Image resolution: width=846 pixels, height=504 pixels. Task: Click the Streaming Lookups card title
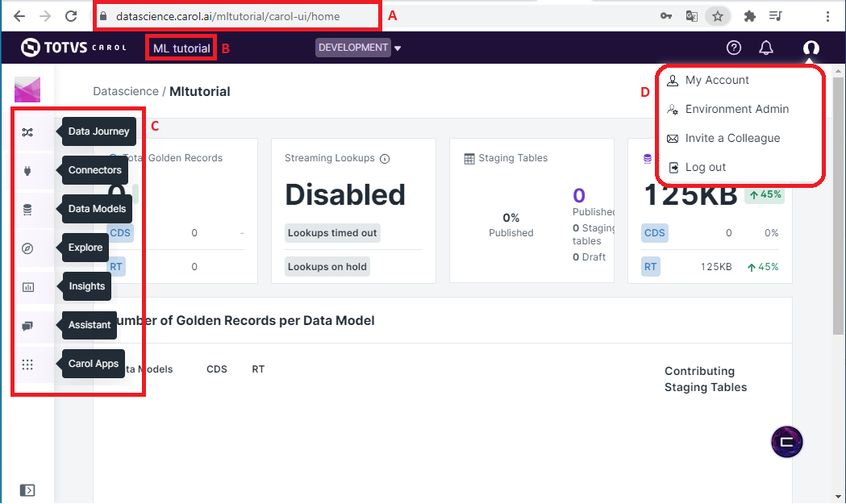click(x=330, y=158)
